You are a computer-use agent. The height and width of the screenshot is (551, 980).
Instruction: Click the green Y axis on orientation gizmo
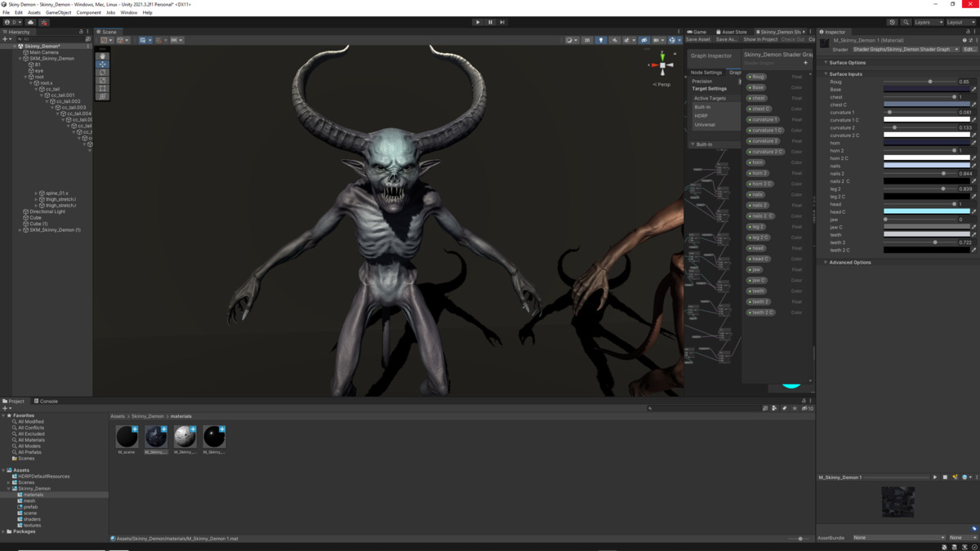tap(662, 56)
